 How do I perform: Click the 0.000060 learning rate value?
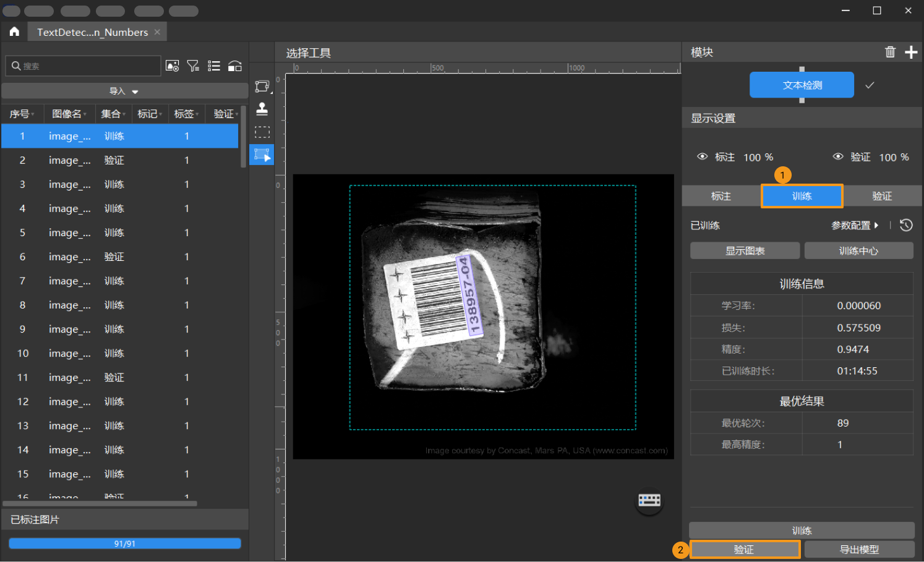[x=858, y=305]
